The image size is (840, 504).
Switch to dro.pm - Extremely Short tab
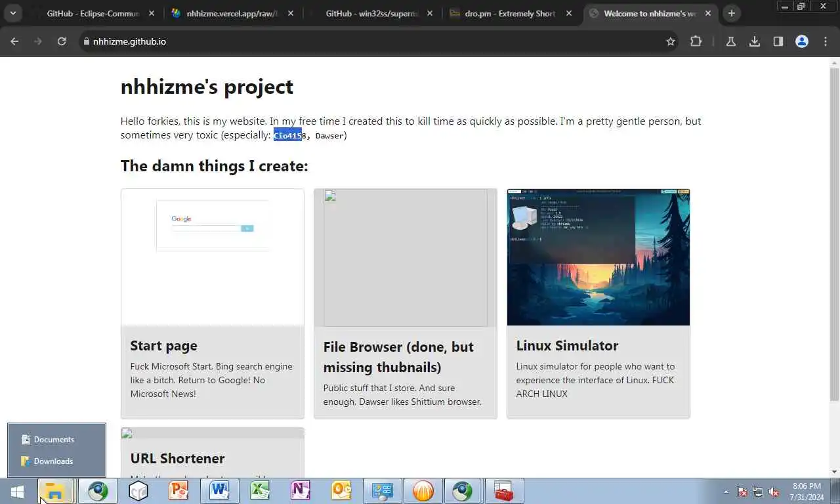(x=511, y=13)
